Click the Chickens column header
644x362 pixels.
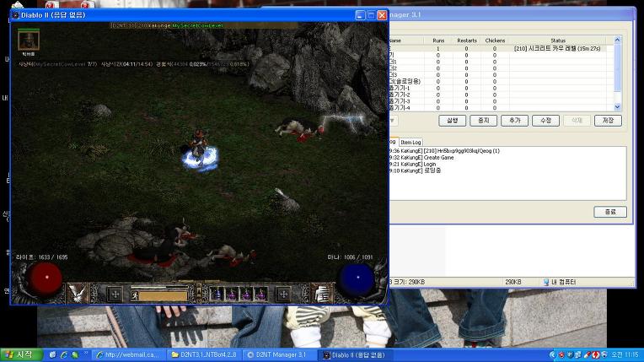coord(495,41)
